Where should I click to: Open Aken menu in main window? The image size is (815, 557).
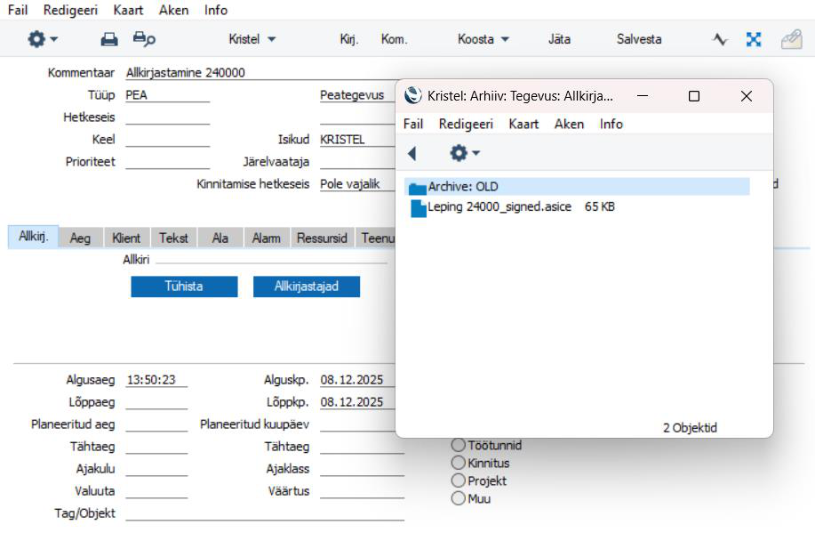point(174,10)
